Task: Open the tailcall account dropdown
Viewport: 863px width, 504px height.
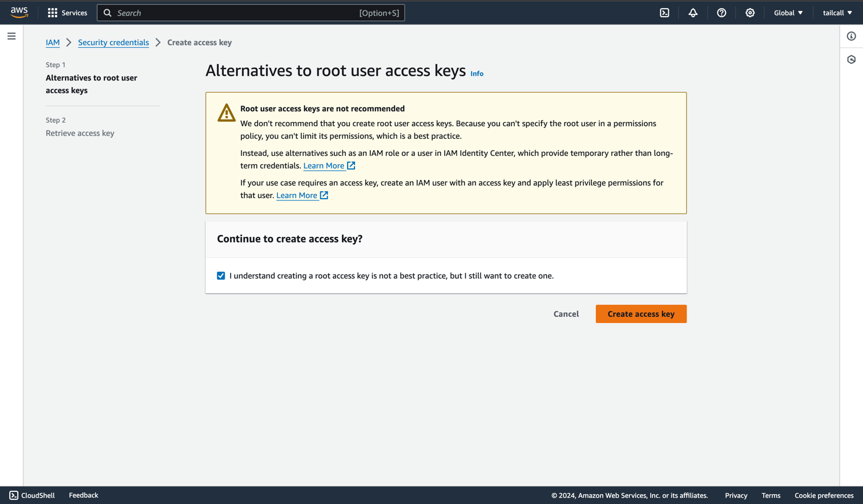Action: (837, 13)
